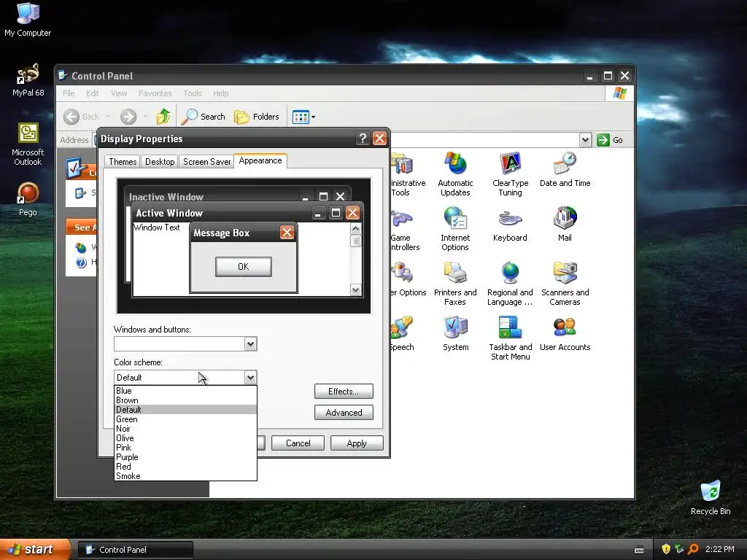
Task: Click the security shield tray icon
Action: tap(665, 549)
